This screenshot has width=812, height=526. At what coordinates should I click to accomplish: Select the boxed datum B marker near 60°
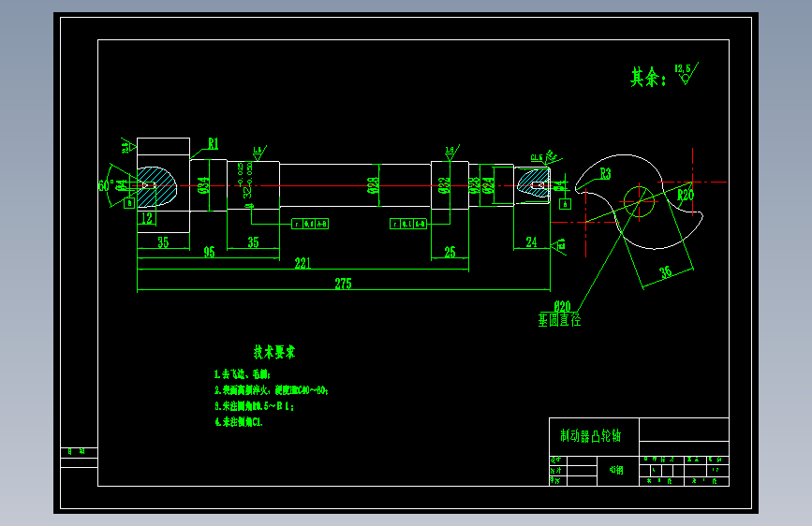coord(129,203)
